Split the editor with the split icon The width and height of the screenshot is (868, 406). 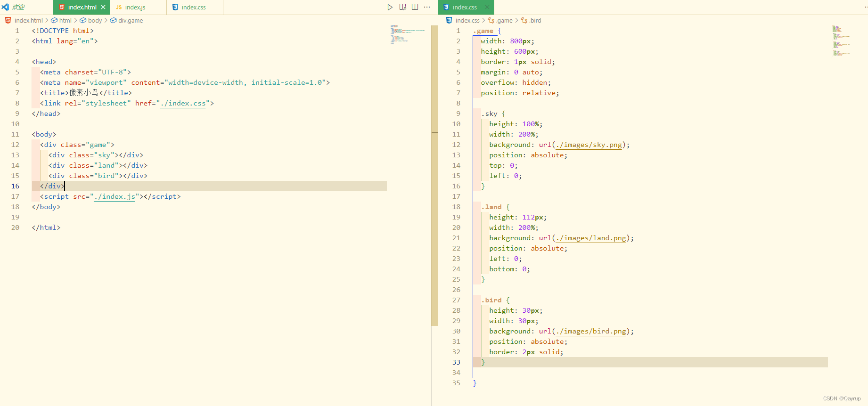(x=415, y=7)
